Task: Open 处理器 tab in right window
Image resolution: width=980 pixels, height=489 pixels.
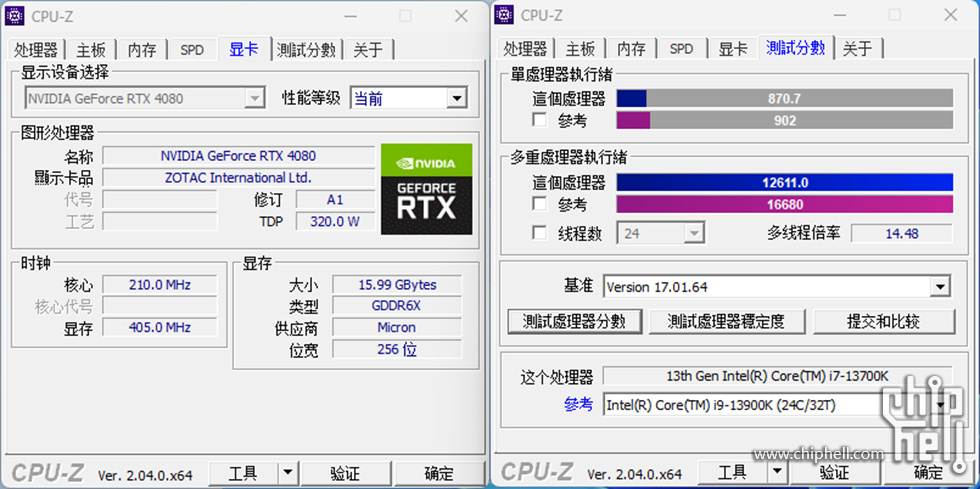Action: point(525,49)
